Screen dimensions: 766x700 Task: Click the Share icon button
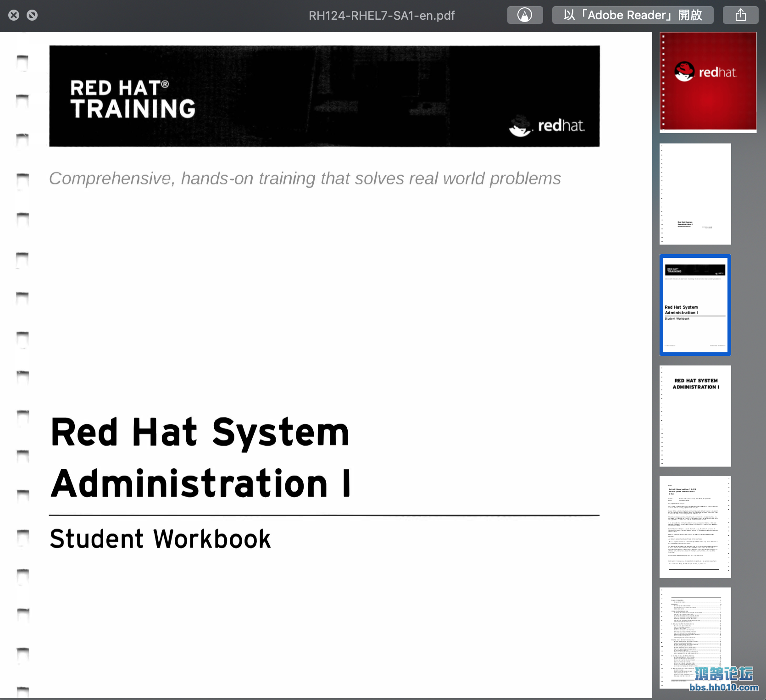[x=741, y=15]
